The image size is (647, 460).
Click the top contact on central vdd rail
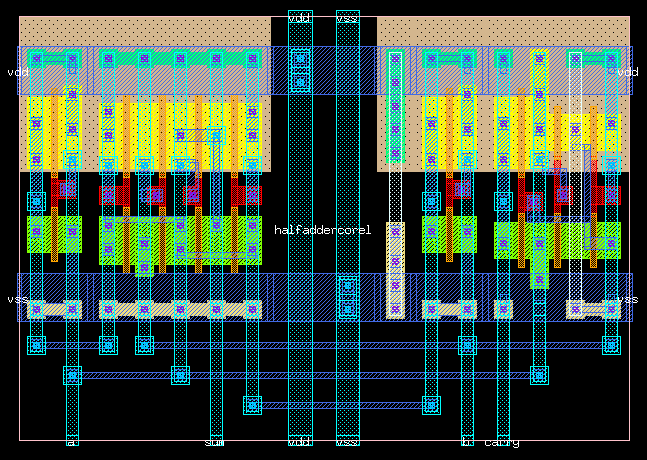click(x=300, y=58)
